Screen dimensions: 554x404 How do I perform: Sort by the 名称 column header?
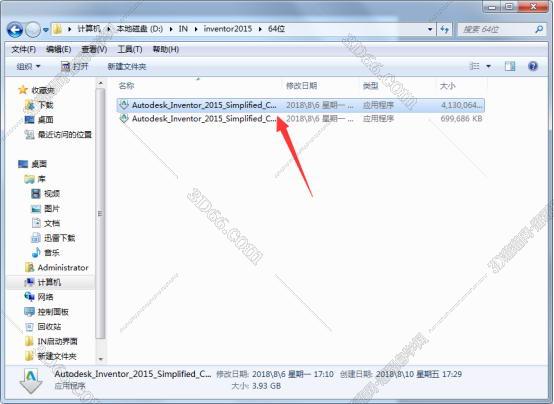pyautogui.click(x=126, y=86)
